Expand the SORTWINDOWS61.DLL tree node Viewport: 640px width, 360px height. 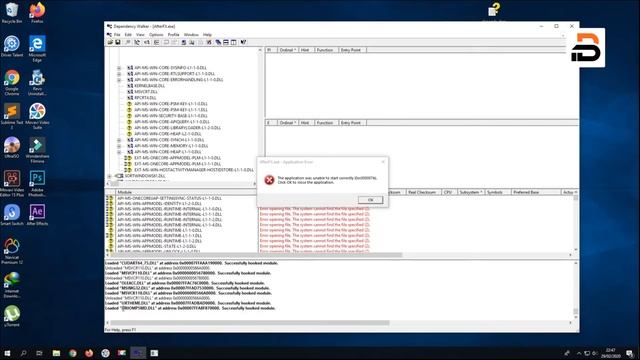tap(109, 176)
